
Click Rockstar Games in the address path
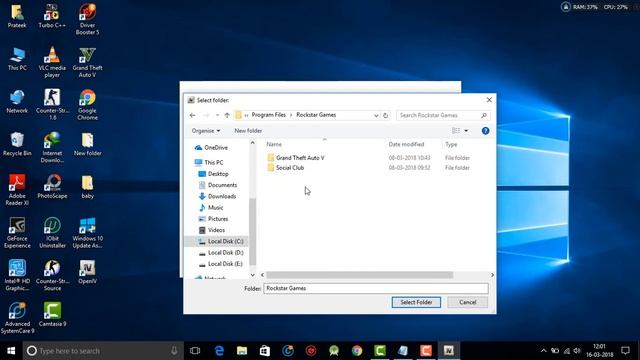point(316,115)
